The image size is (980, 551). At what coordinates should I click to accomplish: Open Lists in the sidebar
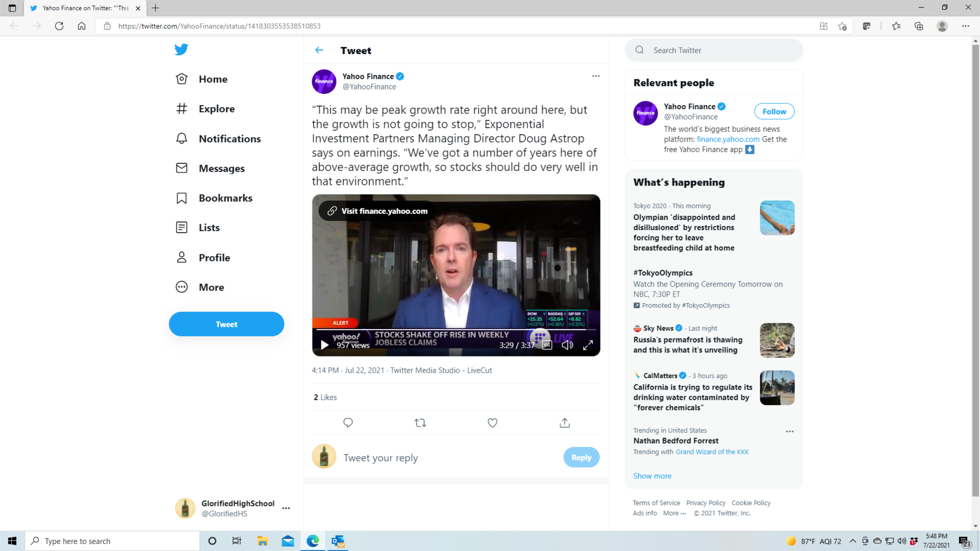tap(198, 228)
